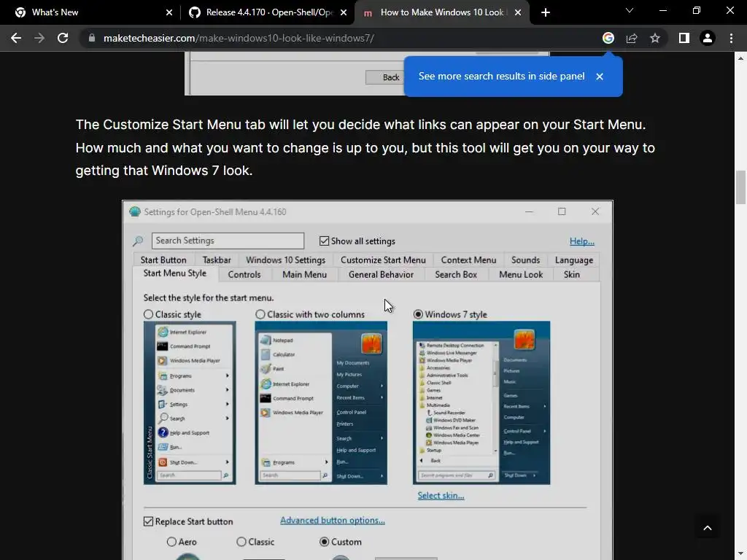
Task: Click the browser forward arrow
Action: [39, 38]
